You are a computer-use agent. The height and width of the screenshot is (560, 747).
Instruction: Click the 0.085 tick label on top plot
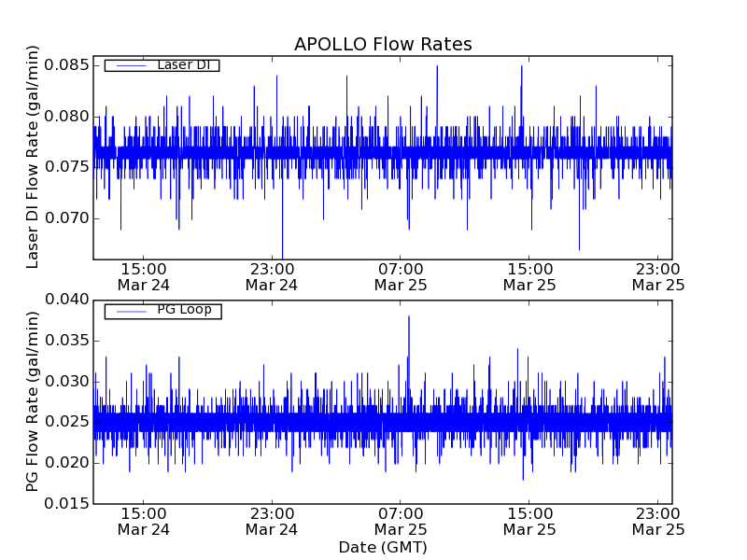point(66,64)
